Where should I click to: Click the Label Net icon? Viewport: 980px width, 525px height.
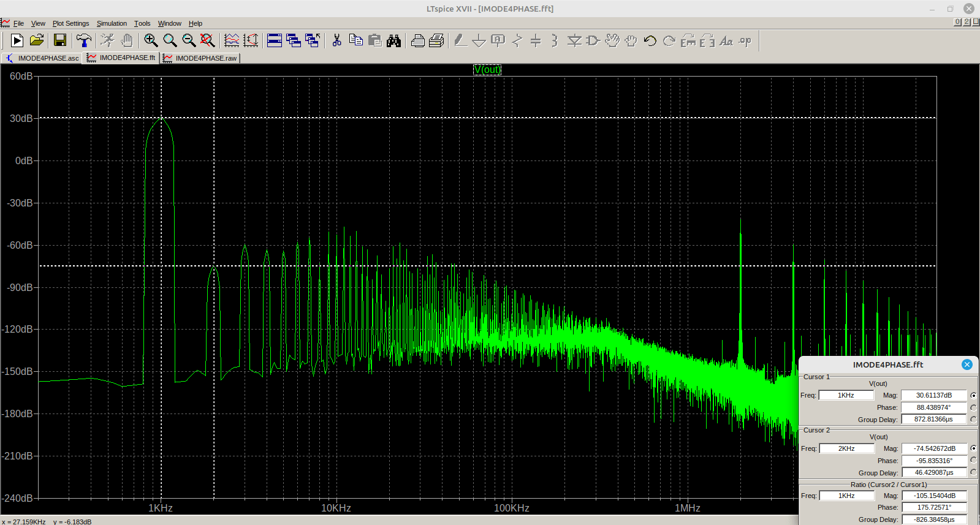pos(498,40)
